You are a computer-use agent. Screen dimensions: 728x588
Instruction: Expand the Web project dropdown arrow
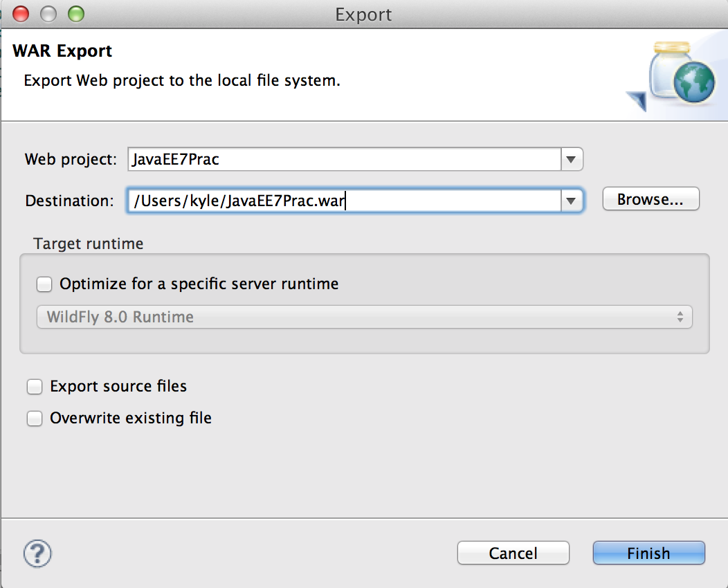tap(572, 160)
